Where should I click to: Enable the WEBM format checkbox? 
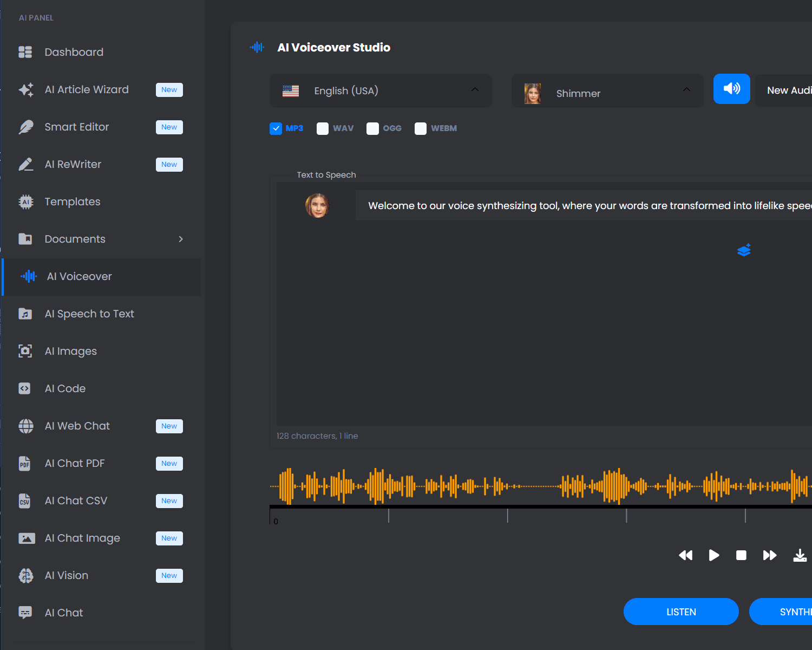pyautogui.click(x=421, y=128)
